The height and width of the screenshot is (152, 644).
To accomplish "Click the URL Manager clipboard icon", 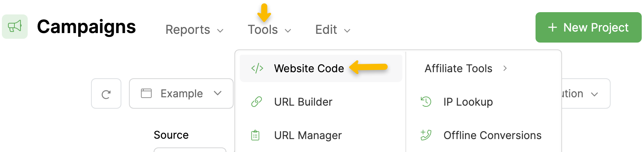I will (256, 135).
